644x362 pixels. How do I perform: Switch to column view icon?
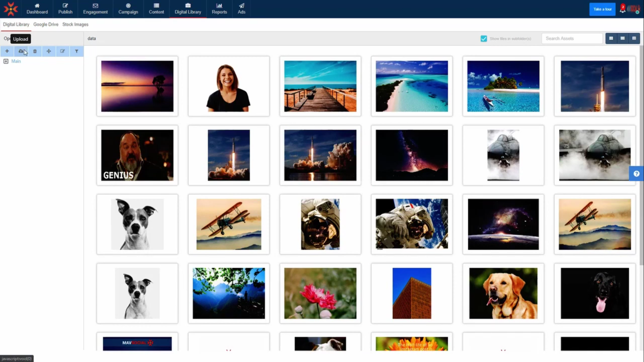click(623, 39)
